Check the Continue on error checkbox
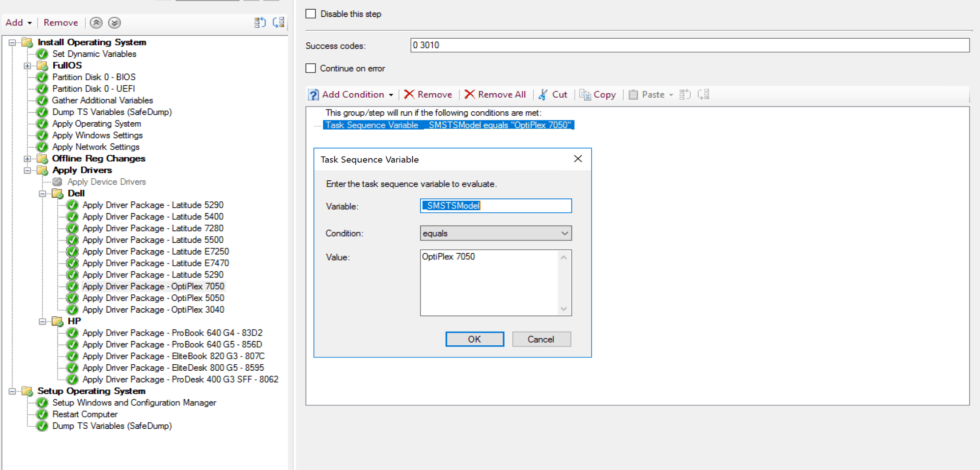 pyautogui.click(x=311, y=68)
